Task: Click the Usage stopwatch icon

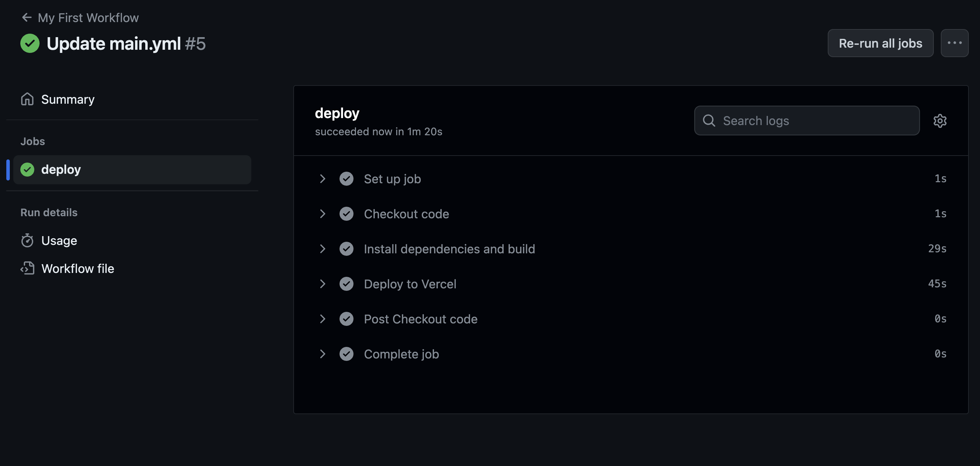Action: coord(27,241)
